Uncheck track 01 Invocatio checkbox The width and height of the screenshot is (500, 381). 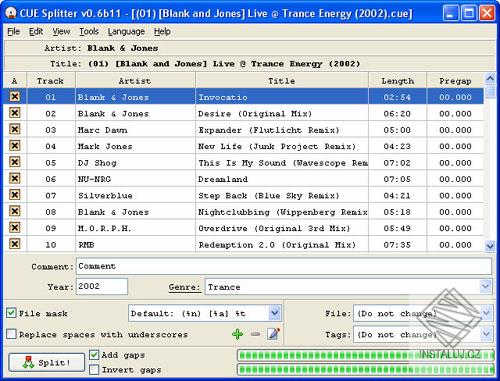pos(14,97)
